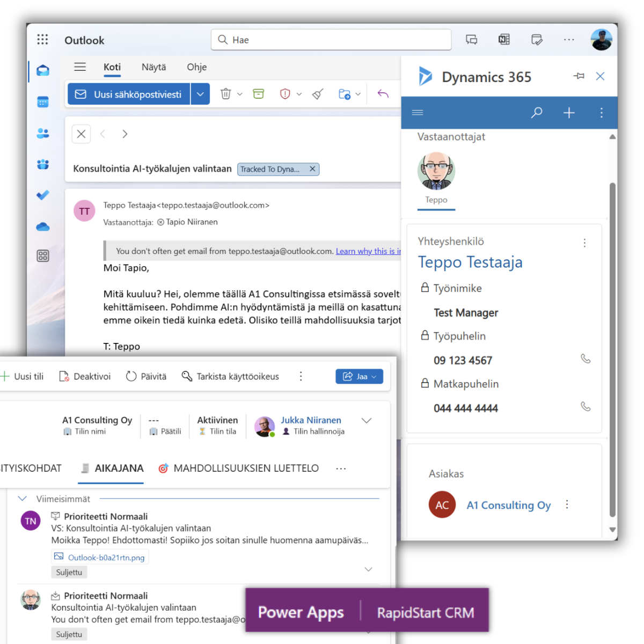The width and height of the screenshot is (644, 644).
Task: Open the Jaa button dropdown
Action: pyautogui.click(x=375, y=376)
